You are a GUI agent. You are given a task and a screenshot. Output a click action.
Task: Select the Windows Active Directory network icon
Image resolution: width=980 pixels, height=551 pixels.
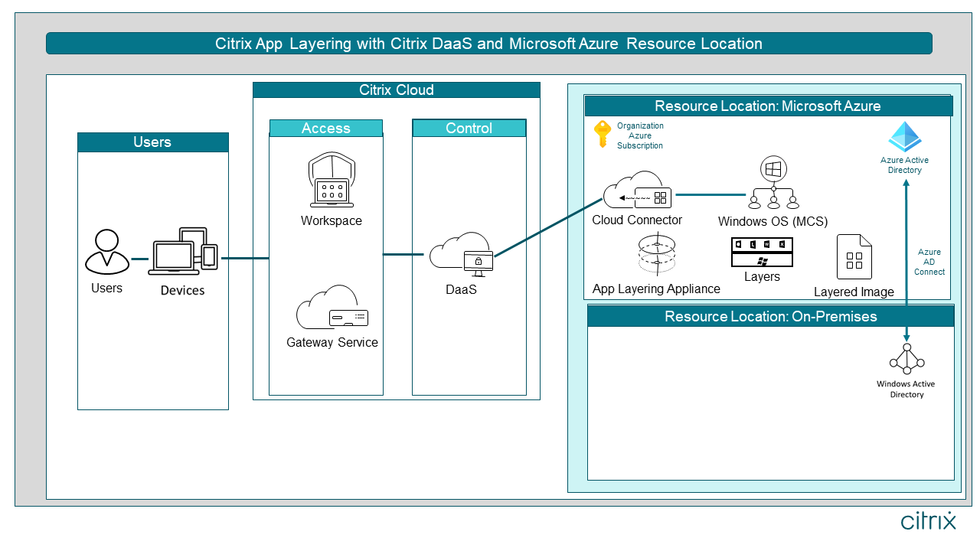pos(907,360)
